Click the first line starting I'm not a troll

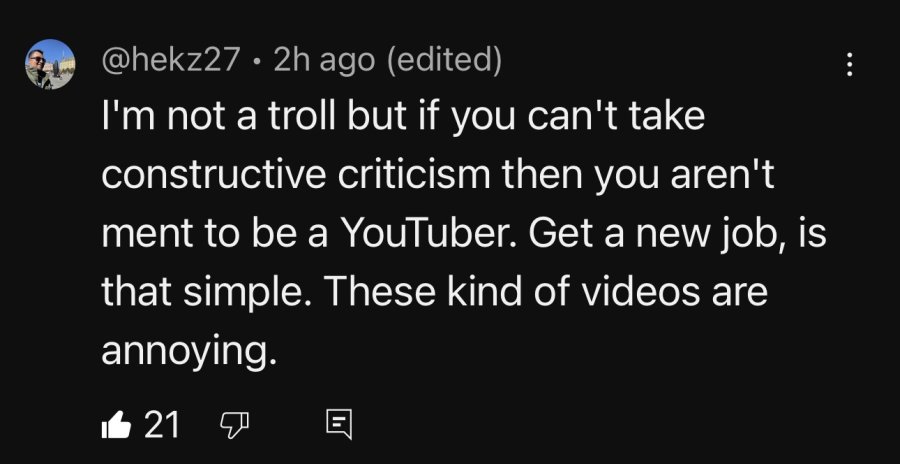(403, 118)
